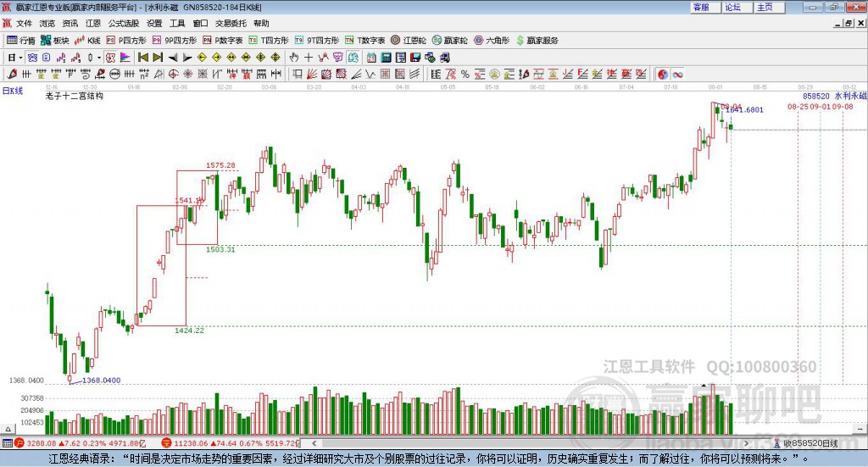
Task: Expand volume panel with up triangle
Action: (x=8, y=429)
